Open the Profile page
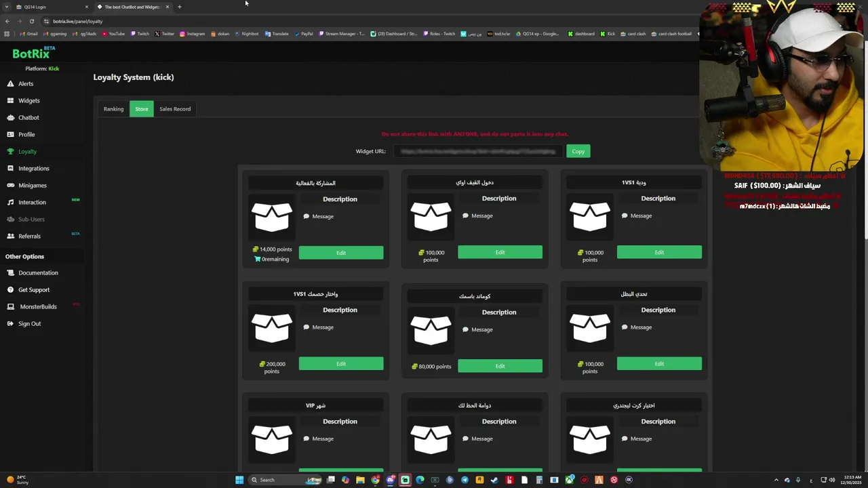868x488 pixels. click(x=26, y=134)
